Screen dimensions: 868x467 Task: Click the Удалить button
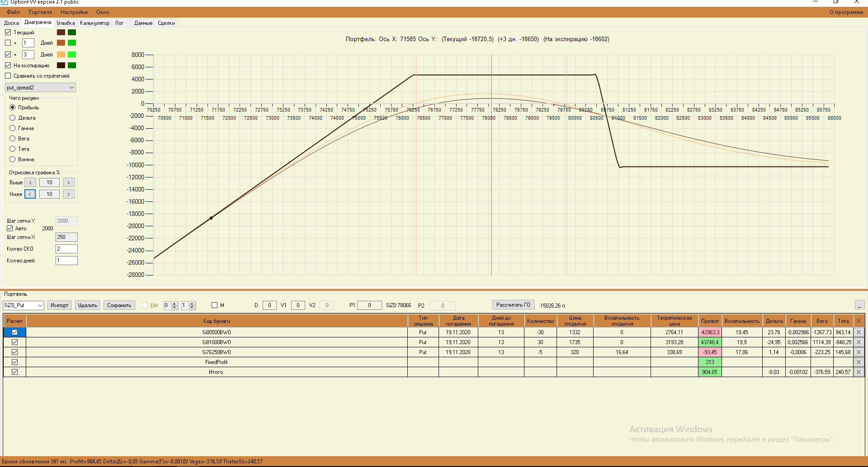(x=87, y=305)
